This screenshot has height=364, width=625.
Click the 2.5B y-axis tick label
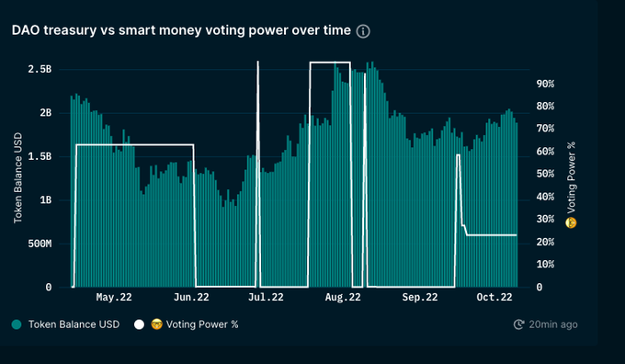[x=40, y=69]
